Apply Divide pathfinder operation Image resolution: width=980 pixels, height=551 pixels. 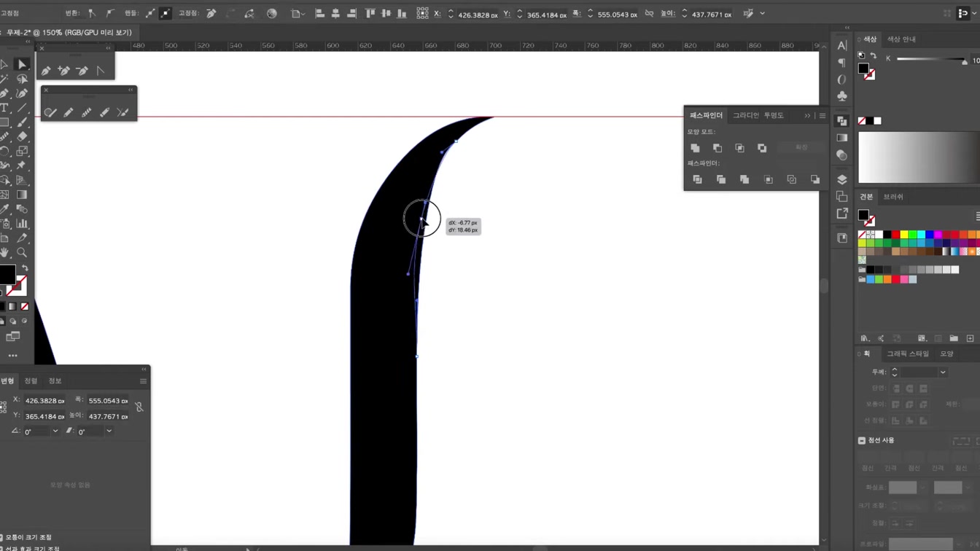click(x=697, y=179)
